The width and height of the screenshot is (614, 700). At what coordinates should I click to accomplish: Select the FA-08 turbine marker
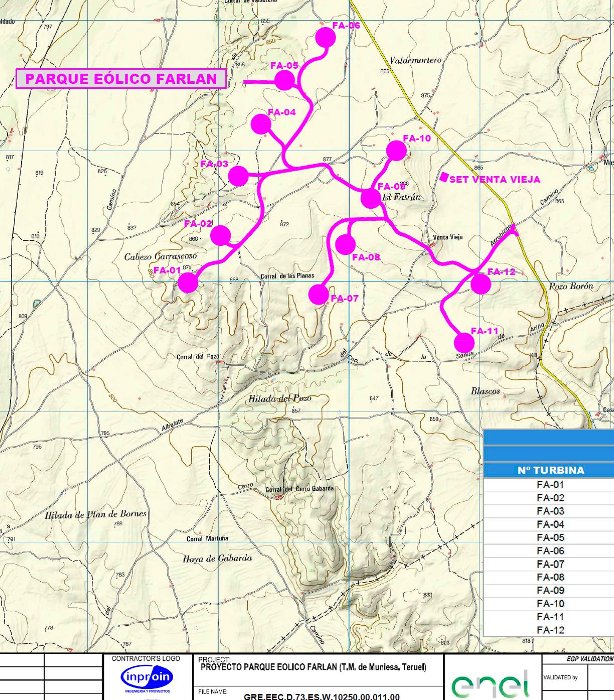(x=345, y=244)
